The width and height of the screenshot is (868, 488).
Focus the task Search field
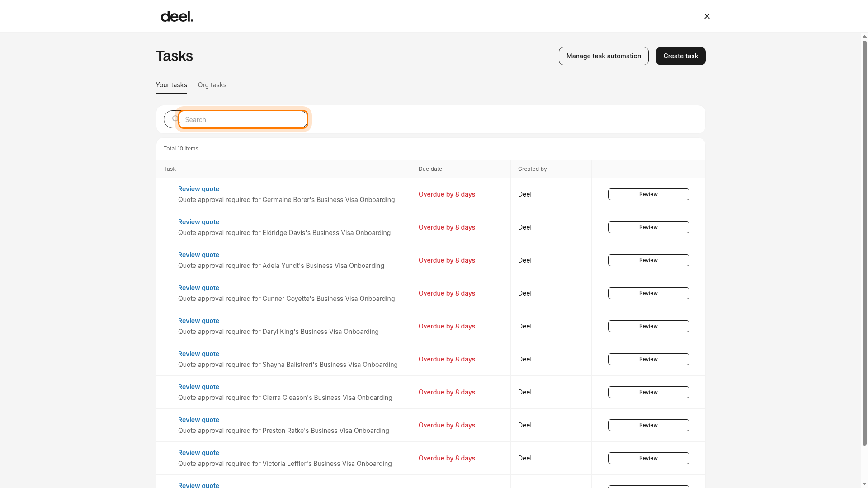pyautogui.click(x=243, y=120)
